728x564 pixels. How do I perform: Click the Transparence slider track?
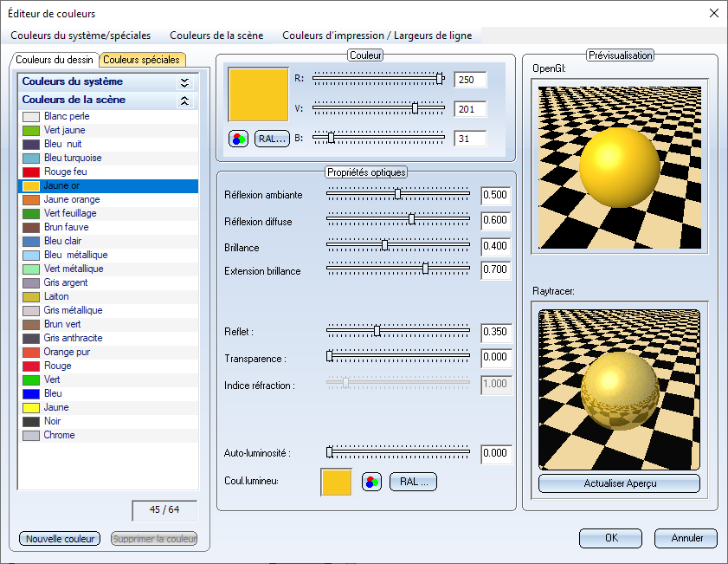click(398, 356)
